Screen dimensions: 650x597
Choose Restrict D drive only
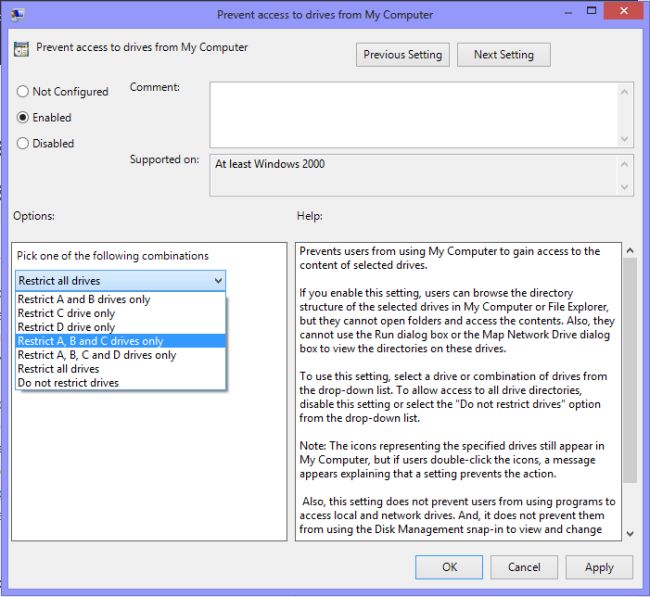point(121,327)
